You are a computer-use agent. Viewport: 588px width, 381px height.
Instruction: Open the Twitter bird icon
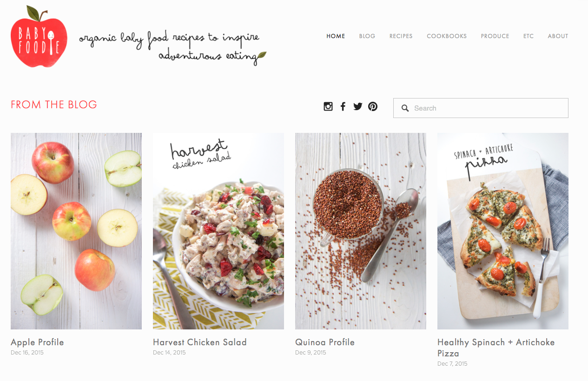coord(358,106)
